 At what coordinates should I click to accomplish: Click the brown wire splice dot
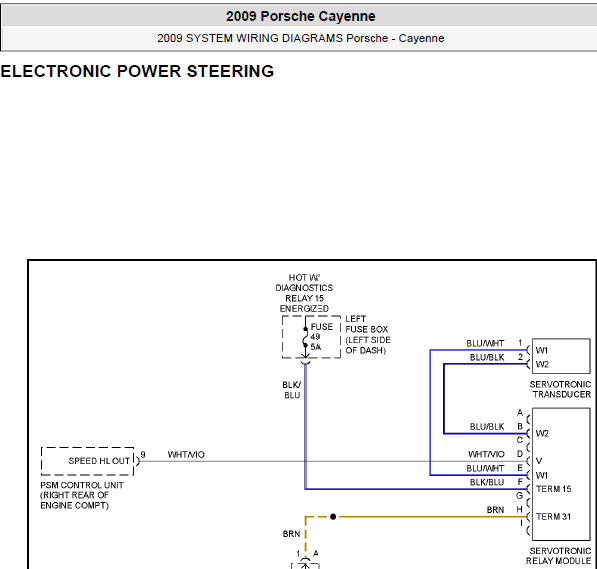coord(333,517)
